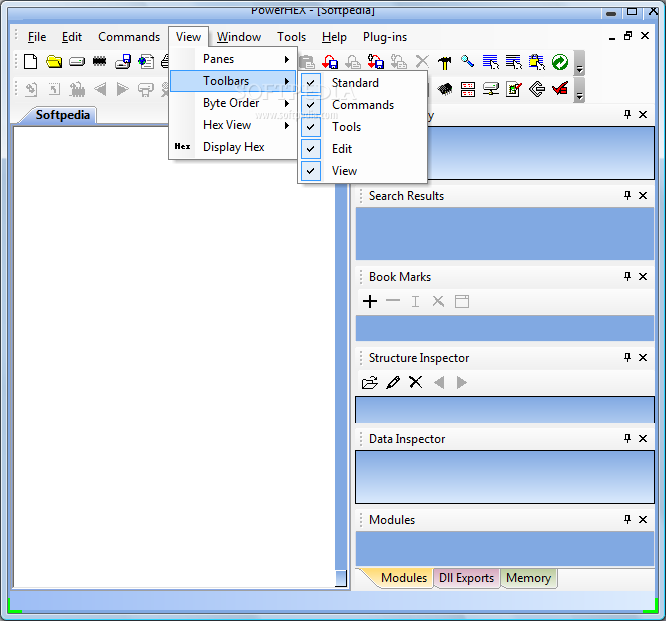Open the Edit menu in menu bar
This screenshot has height=621, width=666.
click(x=72, y=37)
